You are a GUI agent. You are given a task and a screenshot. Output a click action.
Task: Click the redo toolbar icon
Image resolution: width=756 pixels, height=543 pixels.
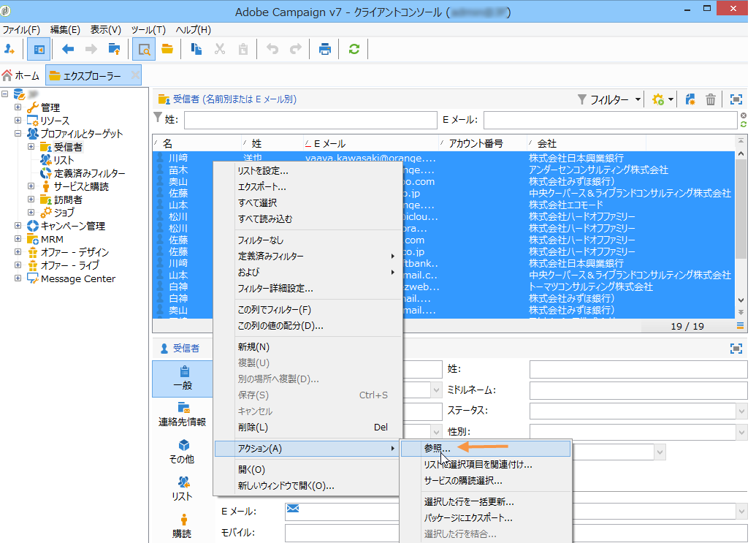click(296, 49)
